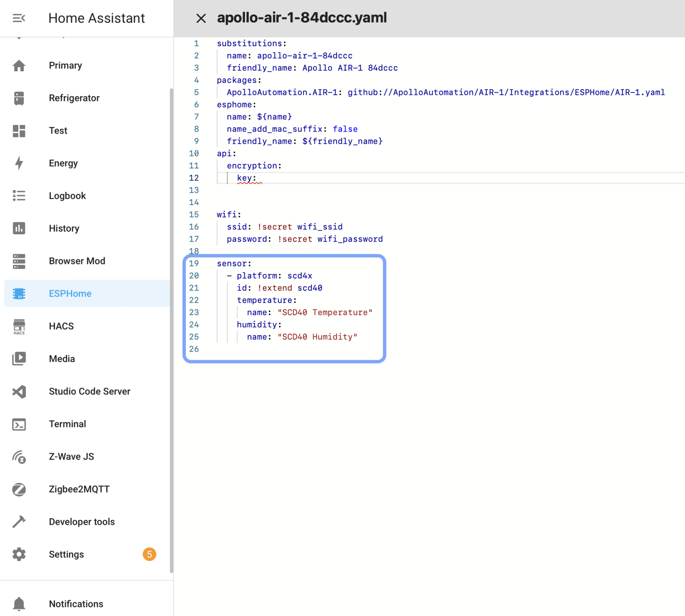The image size is (685, 616).
Task: Close the apollo-air-1-84dccc.yaml editor
Action: point(201,18)
